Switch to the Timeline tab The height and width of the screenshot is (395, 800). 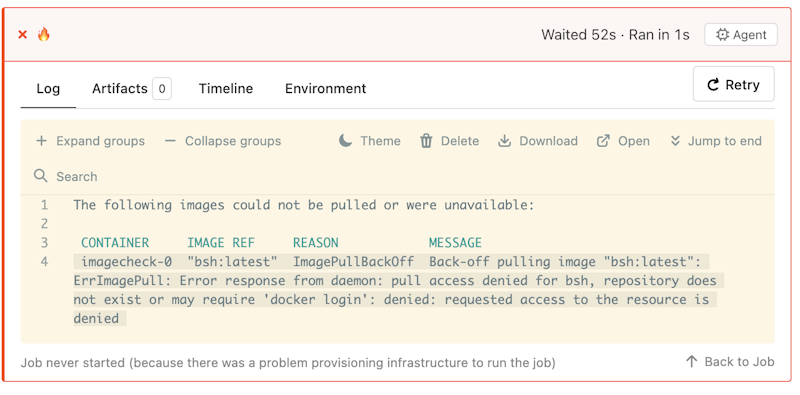(226, 89)
